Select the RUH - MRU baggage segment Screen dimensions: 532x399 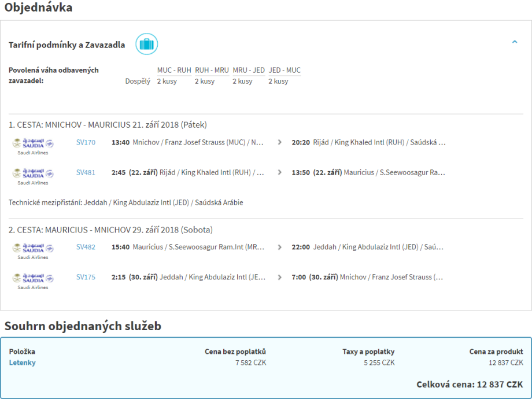coord(212,71)
